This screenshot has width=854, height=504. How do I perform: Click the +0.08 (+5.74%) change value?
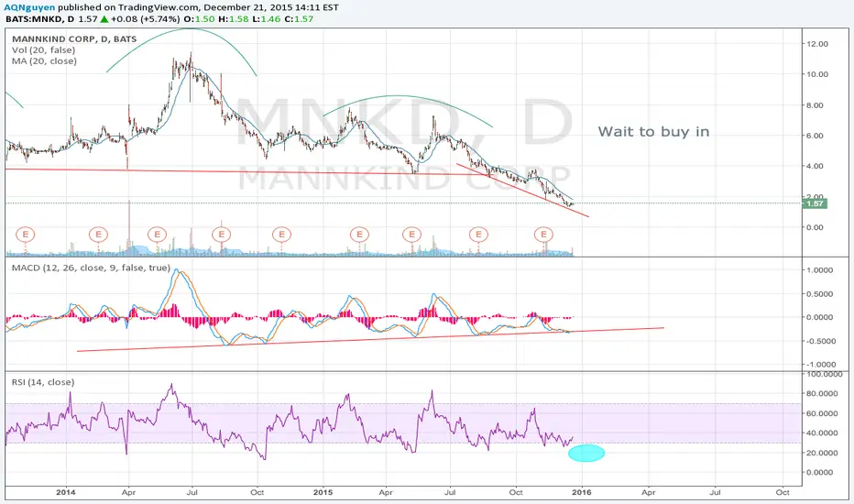[x=145, y=19]
